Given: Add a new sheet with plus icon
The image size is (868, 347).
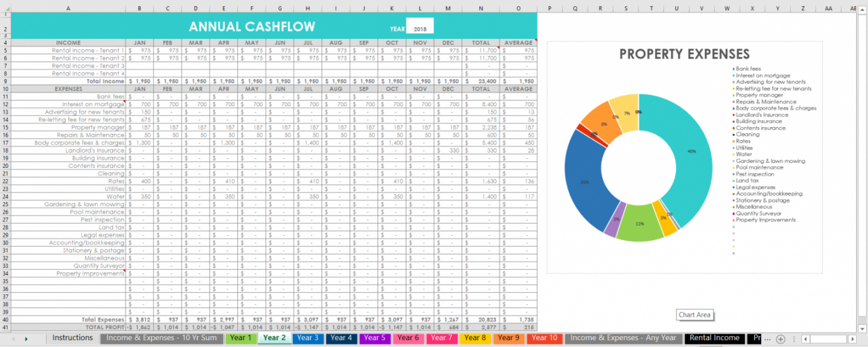Looking at the screenshot, I should pyautogui.click(x=780, y=339).
